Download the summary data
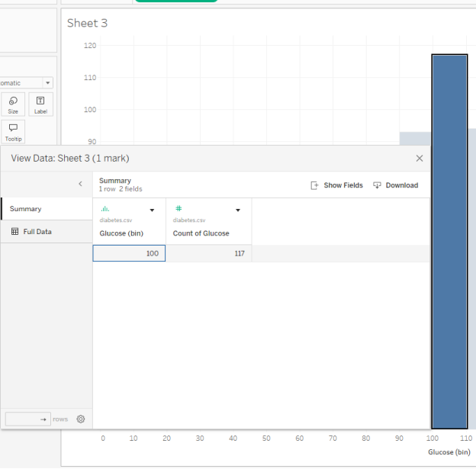476x469 pixels. 396,185
